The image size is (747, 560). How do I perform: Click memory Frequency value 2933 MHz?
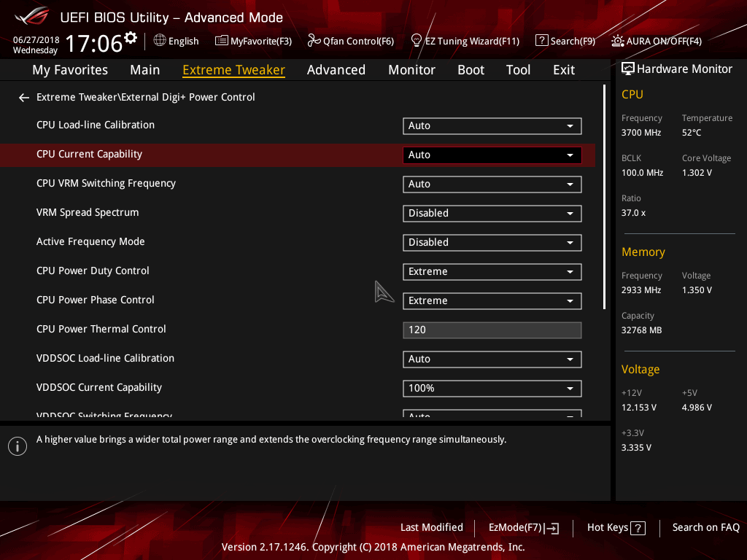[641, 290]
